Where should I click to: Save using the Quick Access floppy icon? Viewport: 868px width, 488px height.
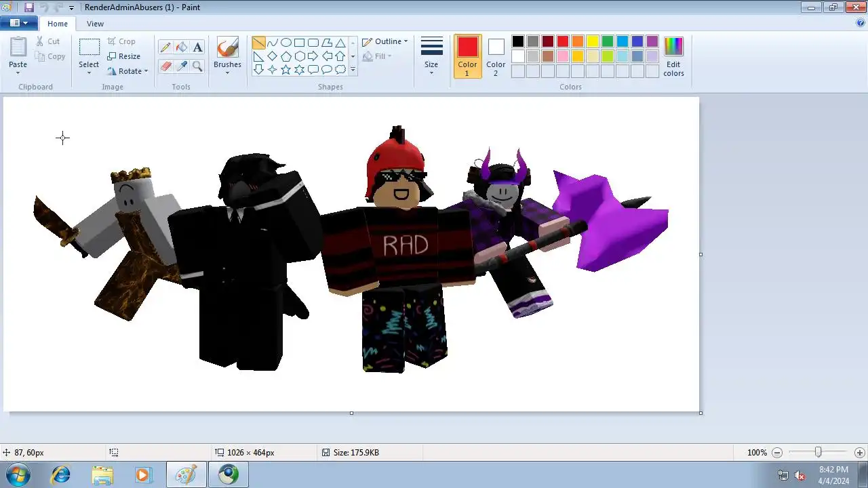28,7
